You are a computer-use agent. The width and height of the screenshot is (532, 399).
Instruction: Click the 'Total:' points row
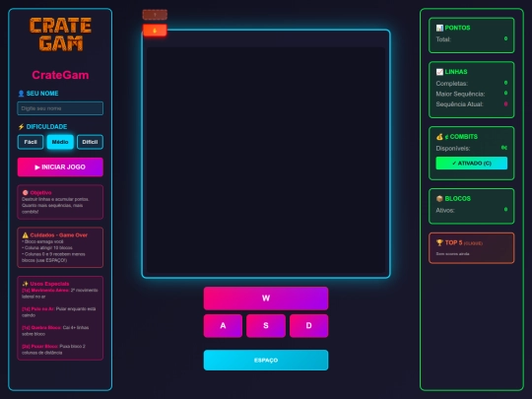tap(472, 39)
